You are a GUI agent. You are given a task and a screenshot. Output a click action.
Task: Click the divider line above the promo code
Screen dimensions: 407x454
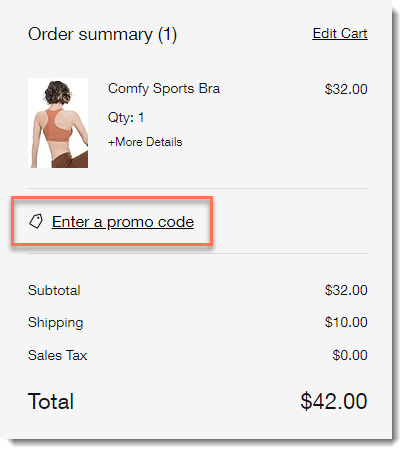point(198,188)
